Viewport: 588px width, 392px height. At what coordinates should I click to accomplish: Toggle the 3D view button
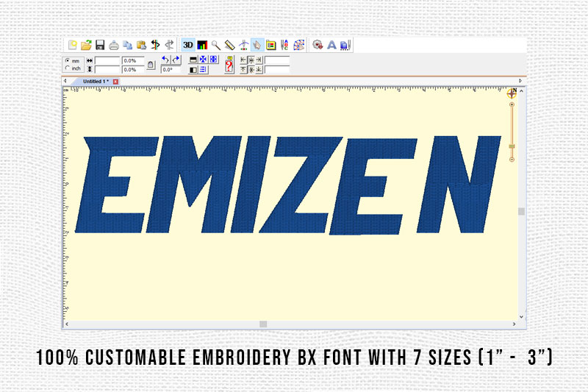pos(188,45)
